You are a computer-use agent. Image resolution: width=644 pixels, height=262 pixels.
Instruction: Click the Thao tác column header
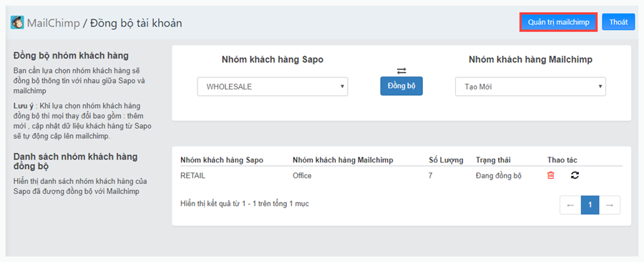coord(562,160)
